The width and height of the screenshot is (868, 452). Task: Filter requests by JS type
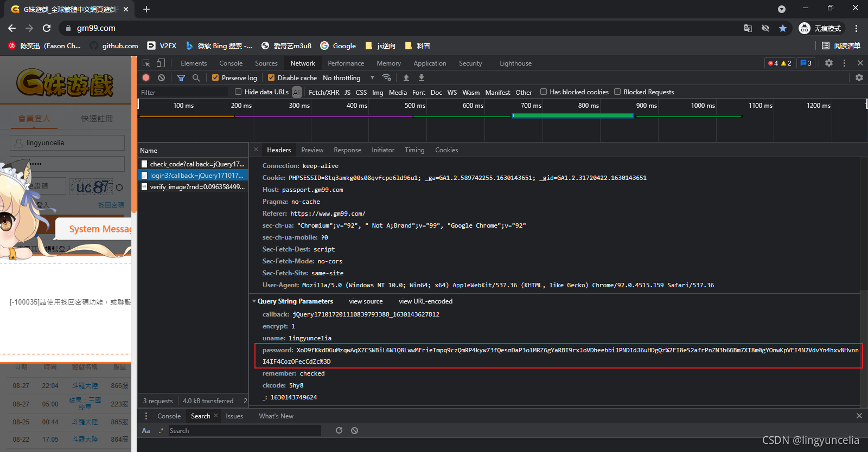point(347,93)
